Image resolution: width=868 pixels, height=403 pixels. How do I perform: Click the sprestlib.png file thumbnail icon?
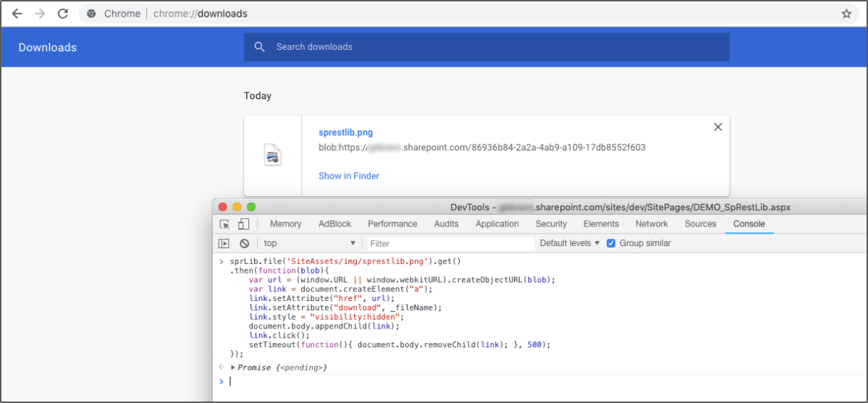click(x=272, y=155)
